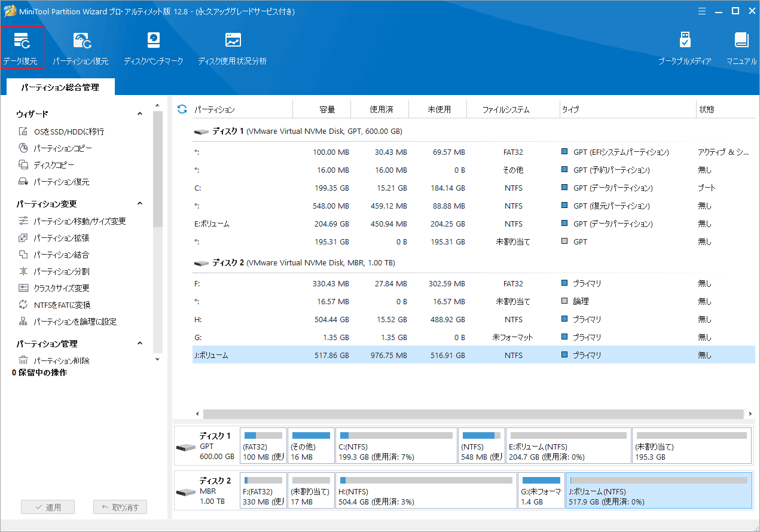This screenshot has height=532, width=760.
Task: Open the データ復元 tool
Action: (22, 48)
